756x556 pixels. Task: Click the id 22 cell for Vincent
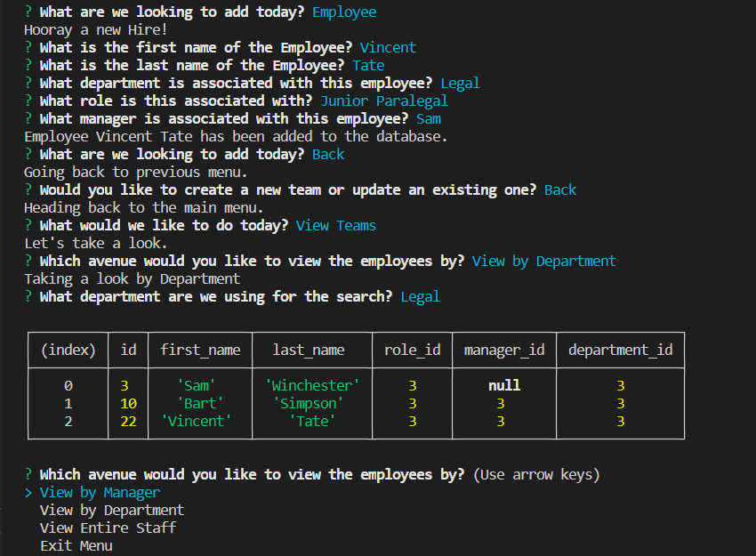[127, 420]
